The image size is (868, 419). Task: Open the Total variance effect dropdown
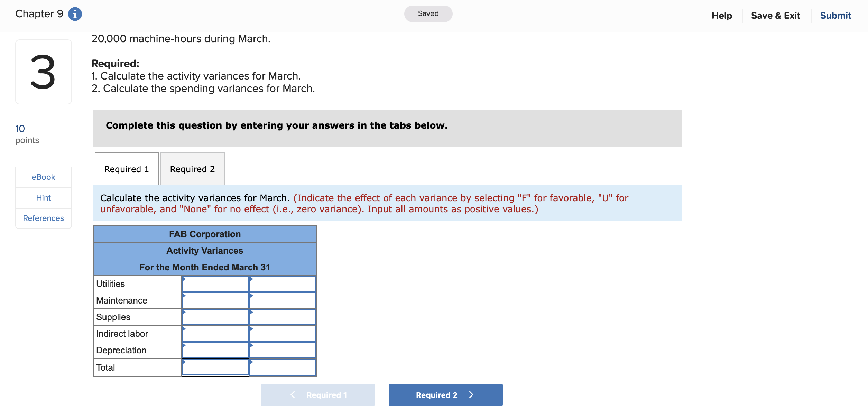(282, 367)
